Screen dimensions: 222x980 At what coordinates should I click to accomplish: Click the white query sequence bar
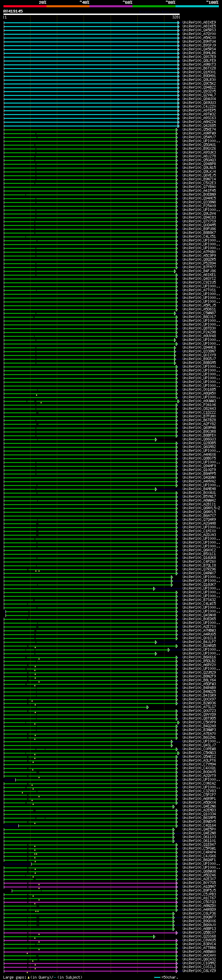coord(92,15)
